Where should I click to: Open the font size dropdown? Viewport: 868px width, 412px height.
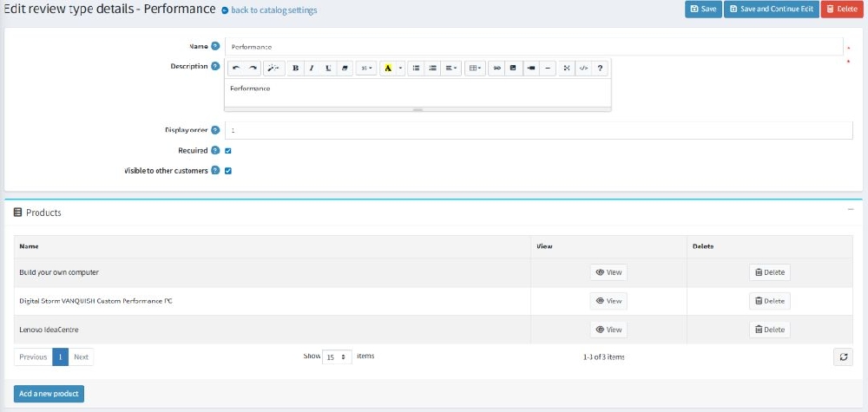(366, 68)
